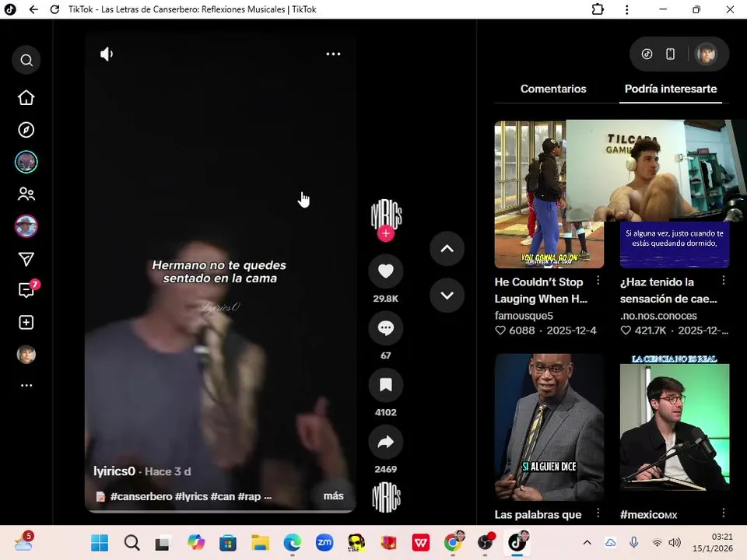The height and width of the screenshot is (560, 747).
Task: Open the SI ALGUIEN DICE video thumbnail
Action: point(549,427)
